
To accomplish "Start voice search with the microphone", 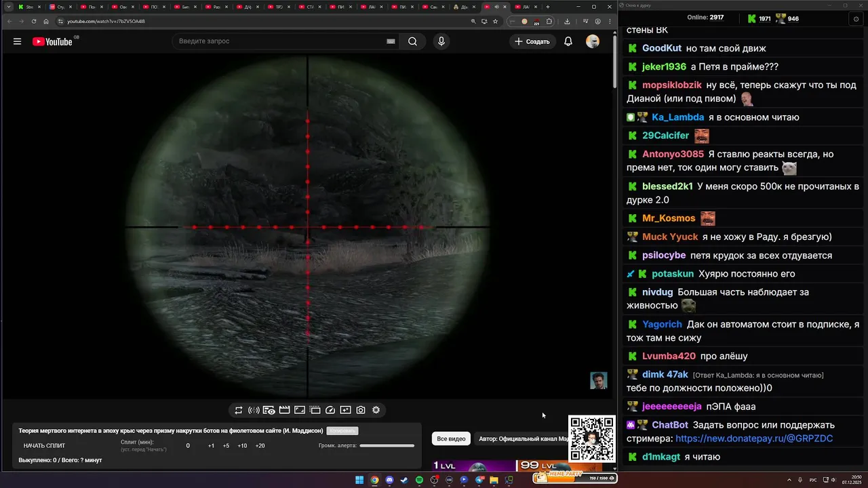I will [441, 41].
